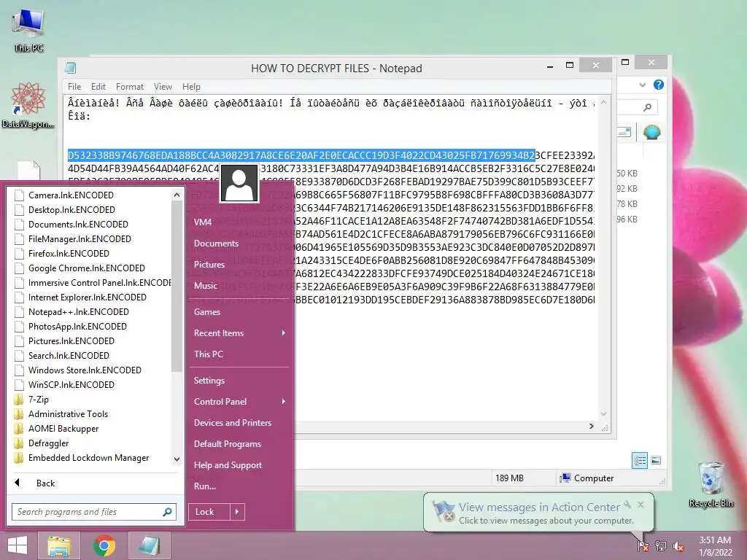
Task: Open the Notepad Edit menu
Action: pos(98,87)
